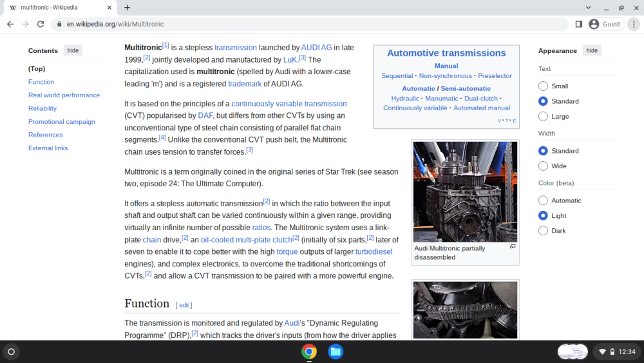Click Chrome icon in the shelf
Image resolution: width=644 pixels, height=363 pixels.
[309, 352]
